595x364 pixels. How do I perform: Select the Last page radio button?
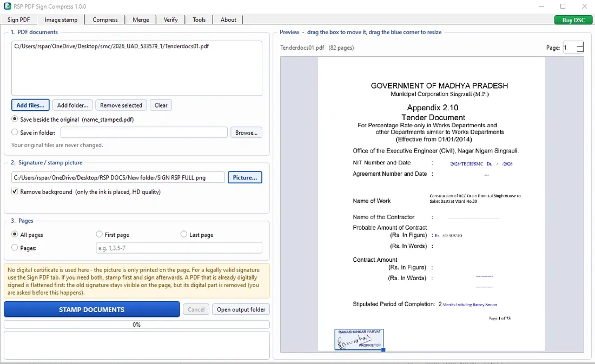pos(184,234)
